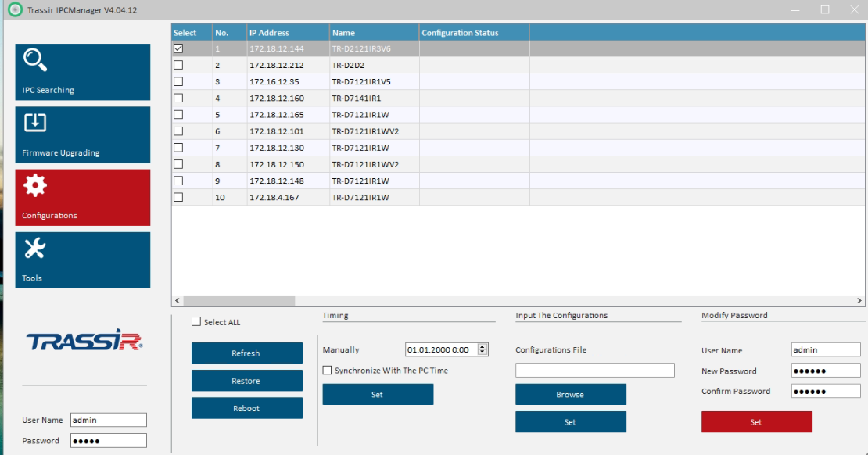868x455 pixels.
Task: Select the Configurations section
Action: point(82,198)
